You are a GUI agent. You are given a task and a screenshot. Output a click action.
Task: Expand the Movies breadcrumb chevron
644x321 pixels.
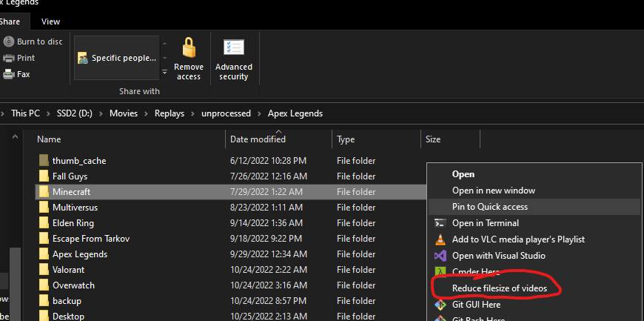(x=147, y=113)
